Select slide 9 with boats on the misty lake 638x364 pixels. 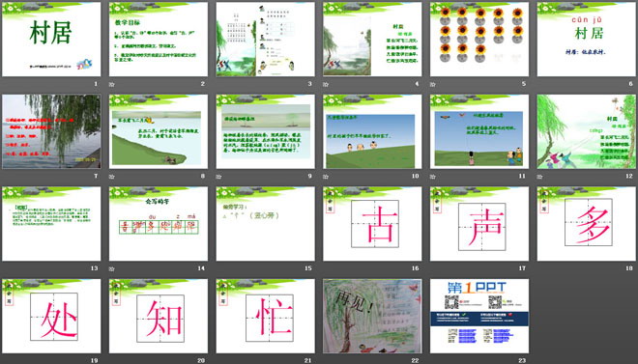(x=265, y=131)
